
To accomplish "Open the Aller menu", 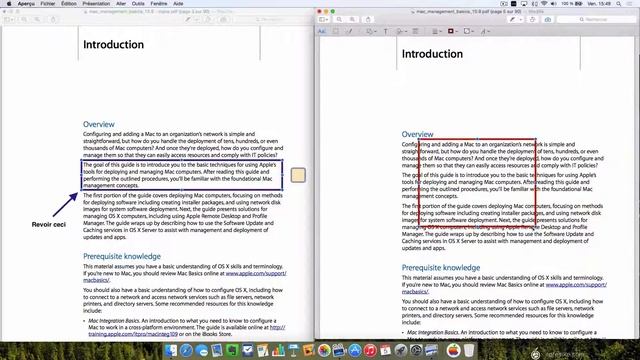I will [121, 4].
